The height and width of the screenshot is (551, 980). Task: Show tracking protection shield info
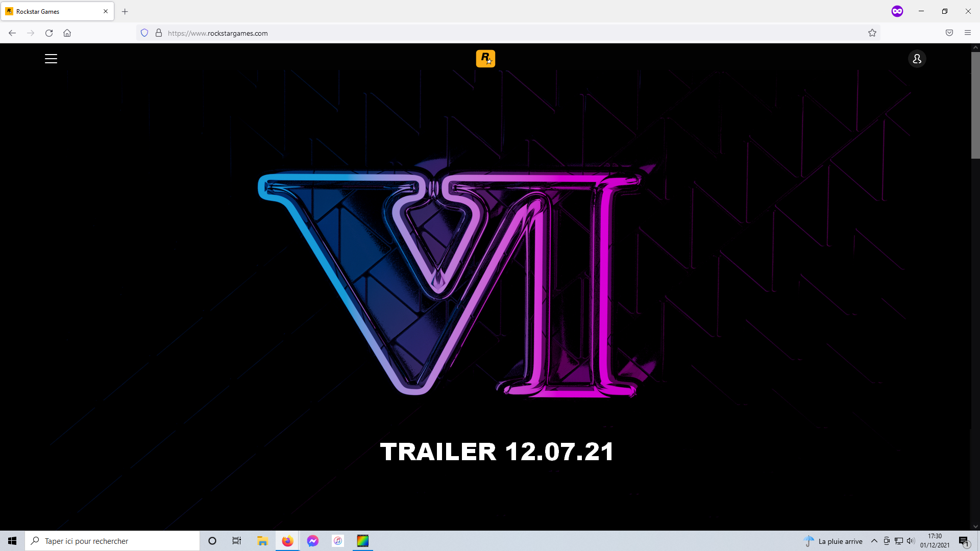(x=144, y=33)
